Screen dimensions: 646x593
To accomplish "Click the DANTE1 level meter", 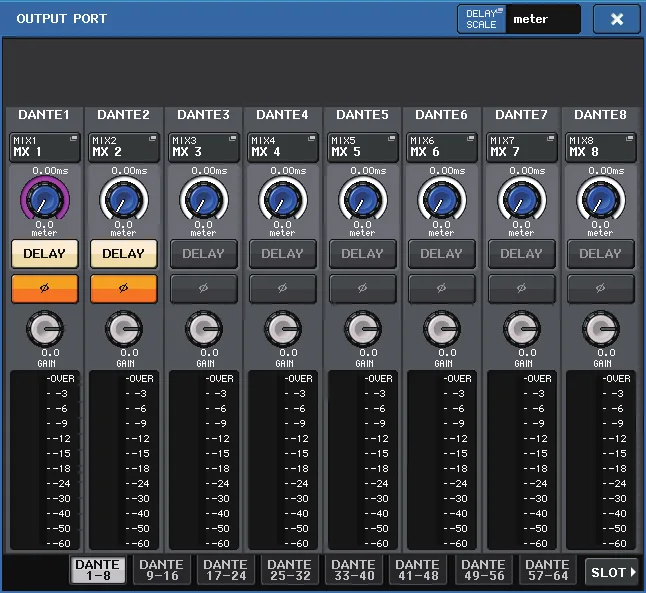I will point(44,460).
